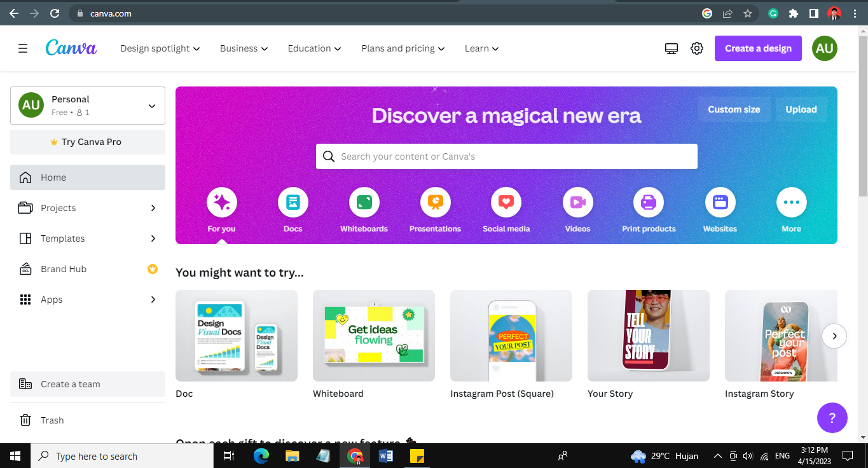Select the Websites category icon
Viewport: 868px width, 468px height.
719,202
